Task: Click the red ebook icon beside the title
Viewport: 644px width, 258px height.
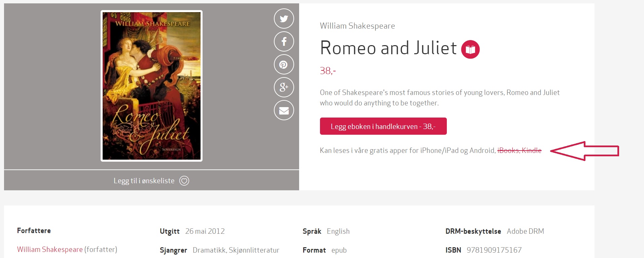Action: pyautogui.click(x=470, y=50)
